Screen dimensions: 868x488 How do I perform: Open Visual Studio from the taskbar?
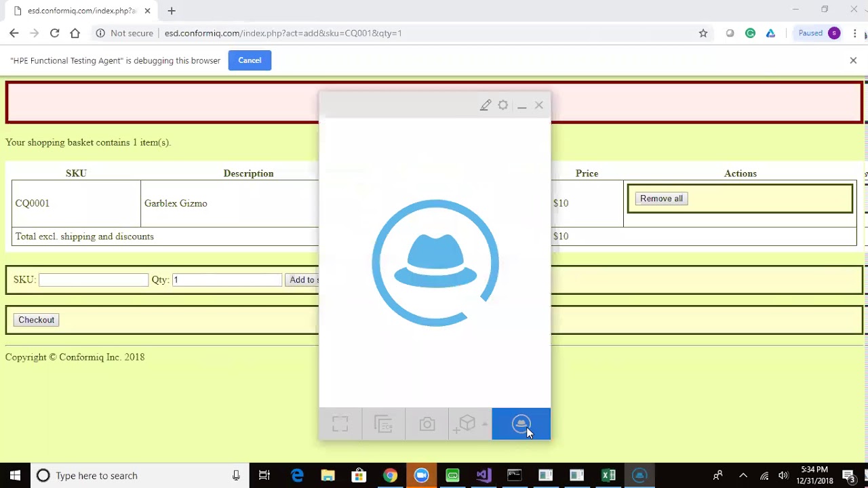(x=484, y=475)
